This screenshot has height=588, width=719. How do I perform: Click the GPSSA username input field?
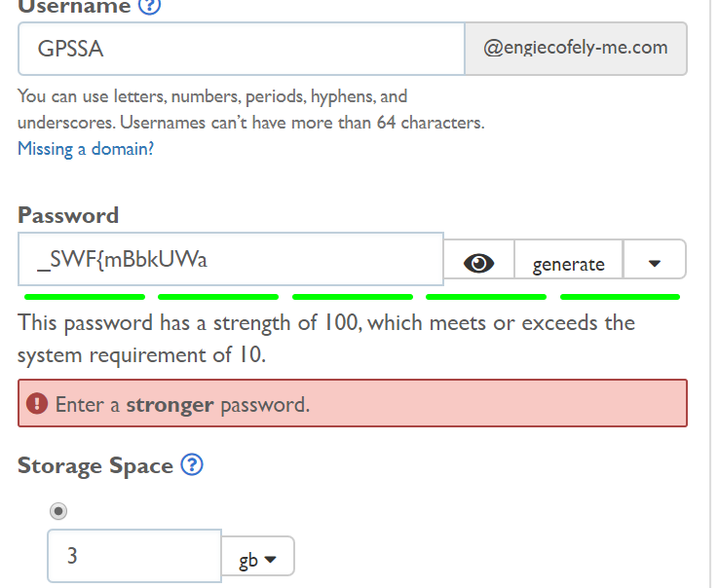pos(241,49)
